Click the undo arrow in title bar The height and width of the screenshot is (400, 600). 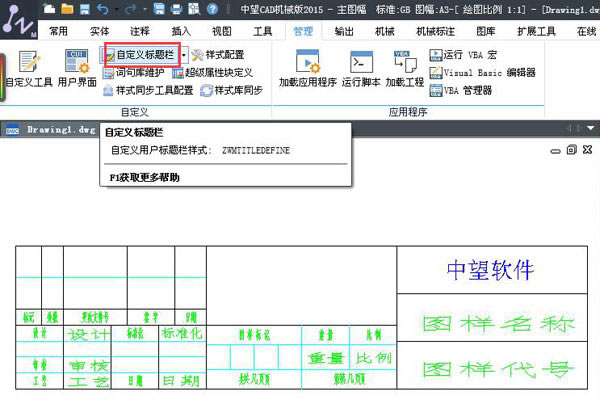pyautogui.click(x=103, y=9)
